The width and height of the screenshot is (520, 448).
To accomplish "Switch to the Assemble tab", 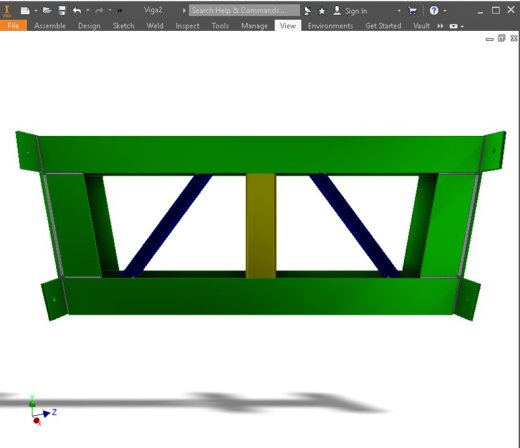I will [50, 26].
